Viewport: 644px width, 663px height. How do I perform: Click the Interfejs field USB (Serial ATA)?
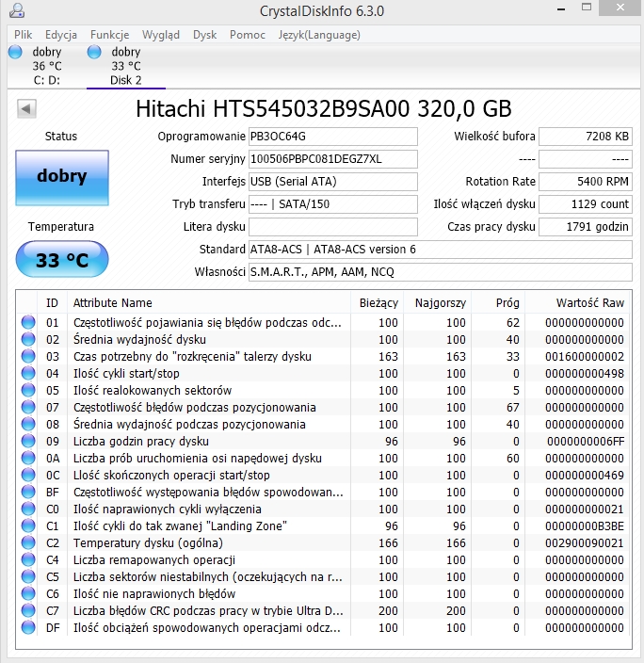332,182
